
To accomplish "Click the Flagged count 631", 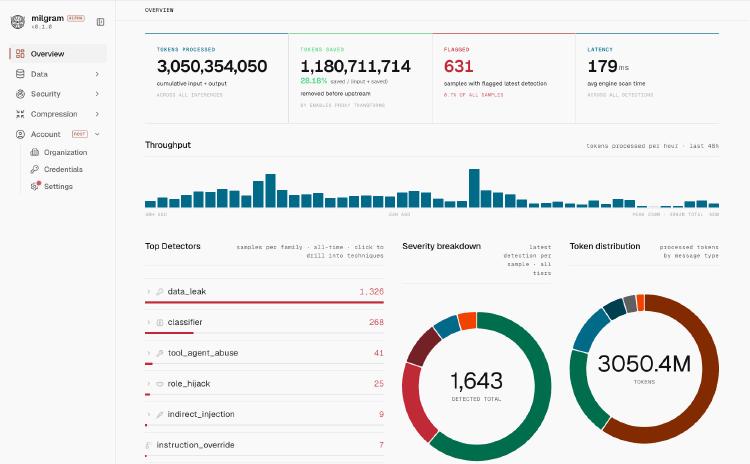I will [x=458, y=66].
